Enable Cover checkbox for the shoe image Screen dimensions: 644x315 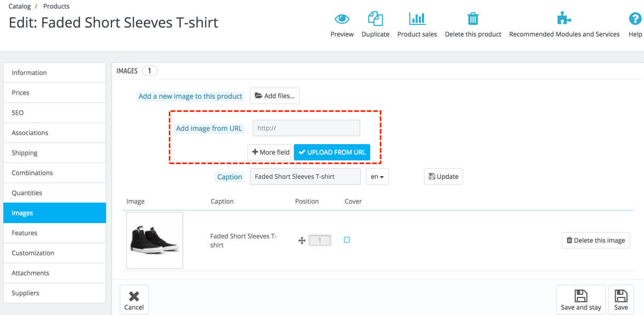click(x=347, y=240)
